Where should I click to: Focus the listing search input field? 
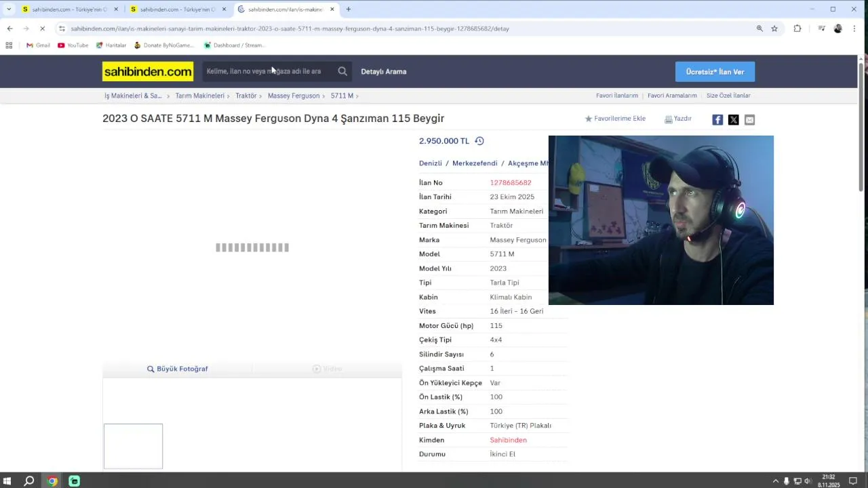tap(269, 71)
